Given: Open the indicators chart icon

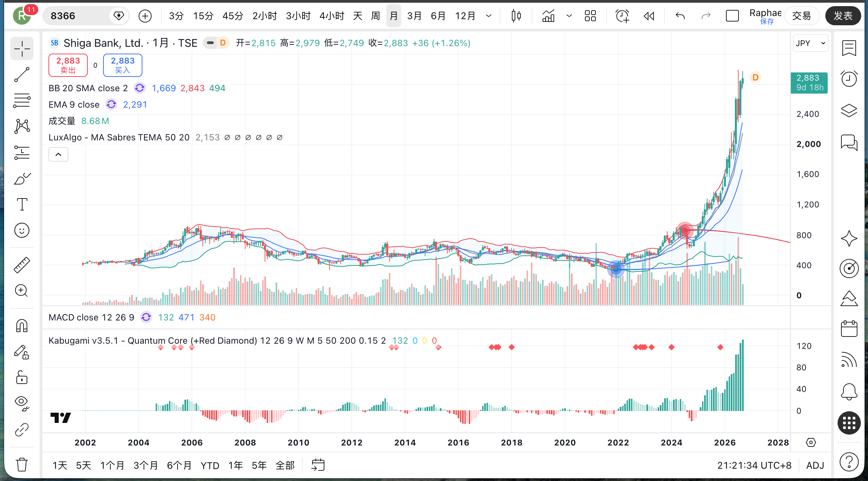Looking at the screenshot, I should point(548,16).
